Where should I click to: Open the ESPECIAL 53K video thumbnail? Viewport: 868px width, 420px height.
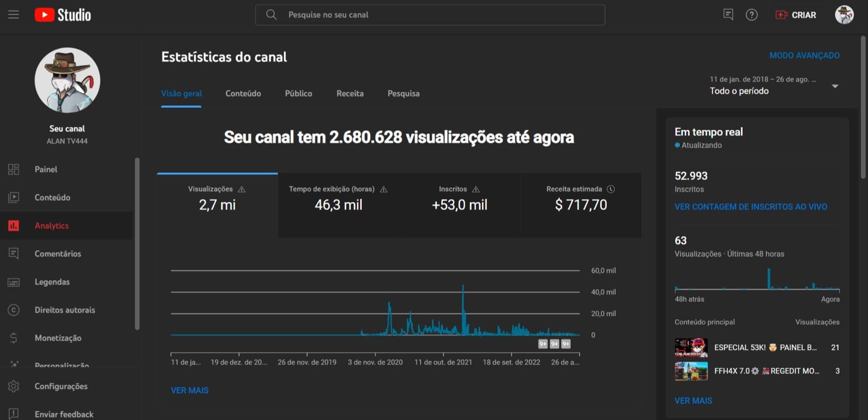click(x=691, y=347)
